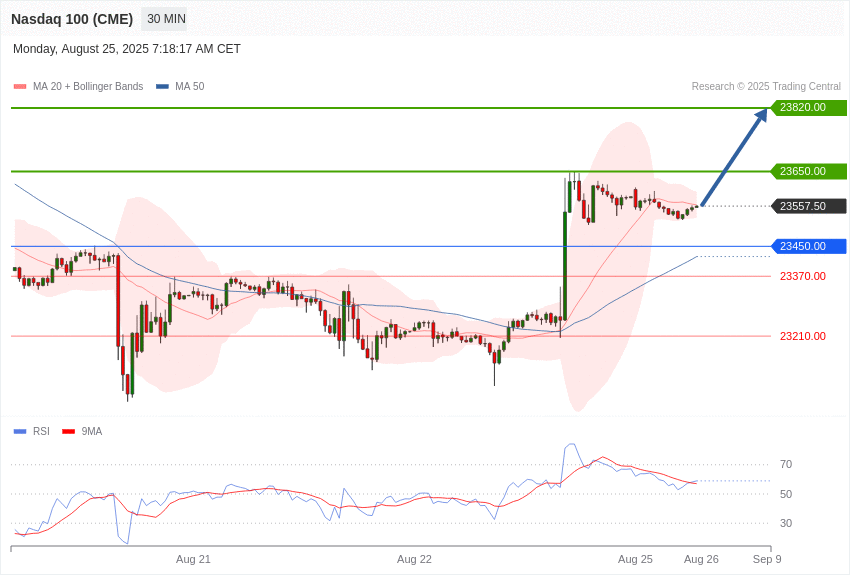The image size is (850, 576).
Task: Click the Aug 25 date axis label
Action: (x=635, y=559)
